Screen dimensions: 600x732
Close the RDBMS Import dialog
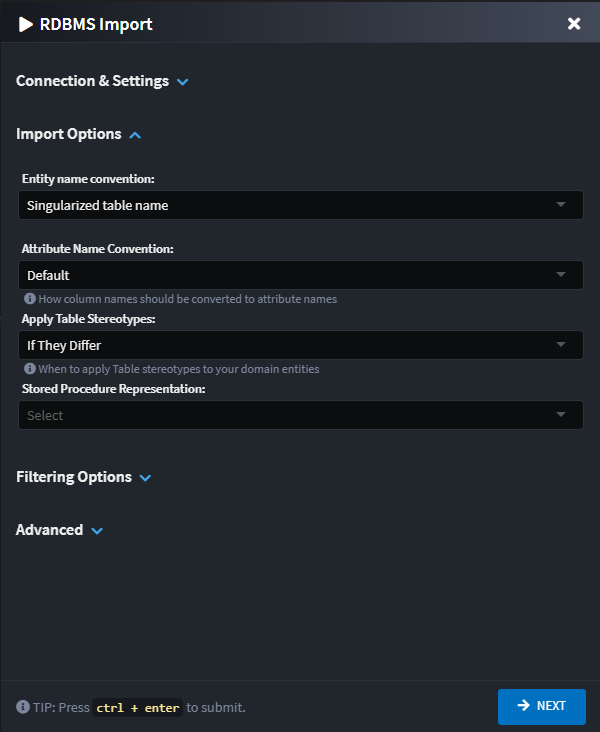tap(574, 24)
